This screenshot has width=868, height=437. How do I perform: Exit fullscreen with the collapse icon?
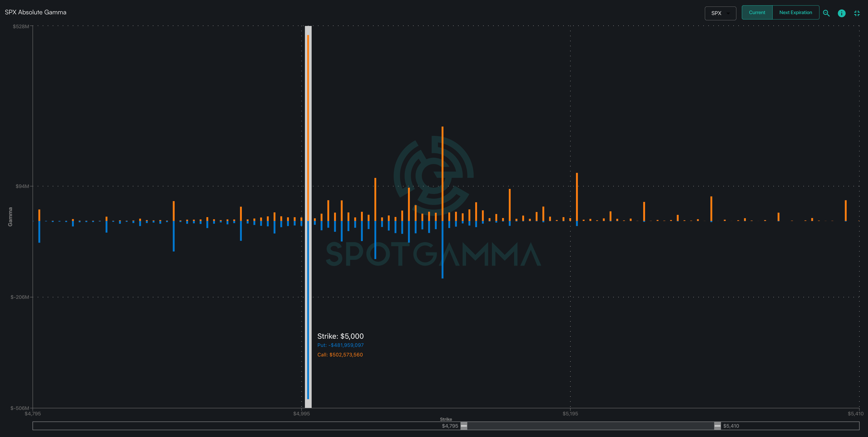[857, 13]
